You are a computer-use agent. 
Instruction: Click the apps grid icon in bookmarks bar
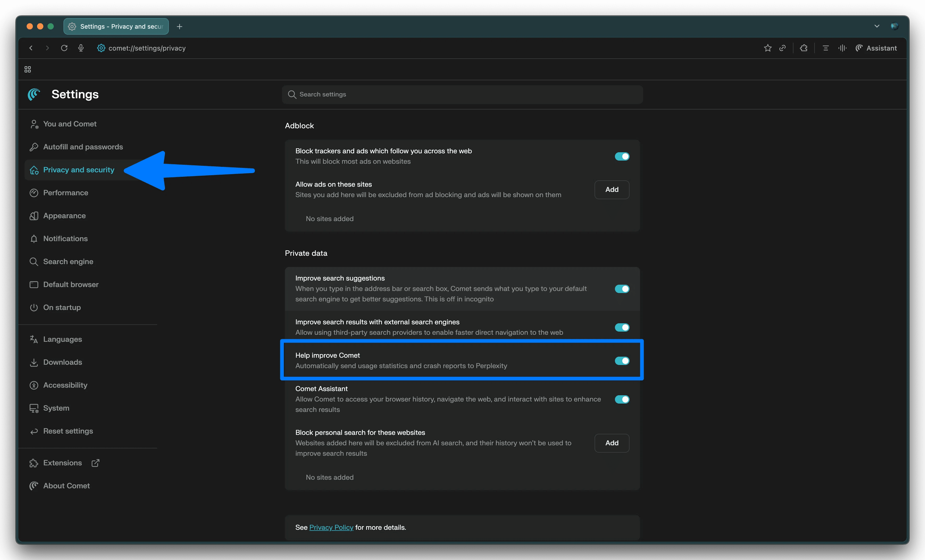28,69
